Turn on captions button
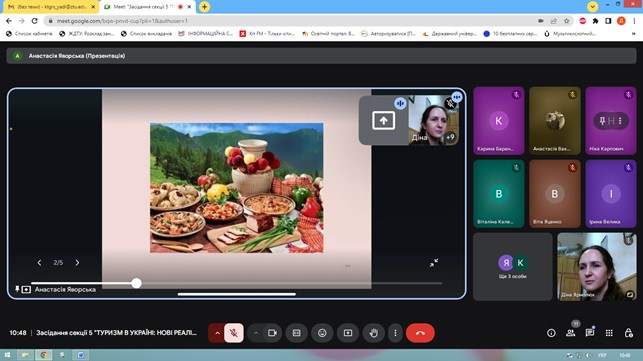This screenshot has width=643, height=361. (296, 333)
